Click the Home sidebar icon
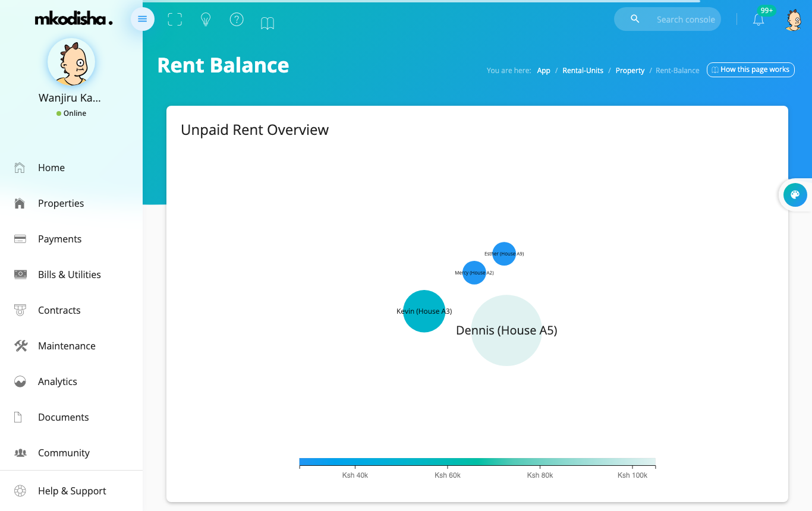 (20, 168)
